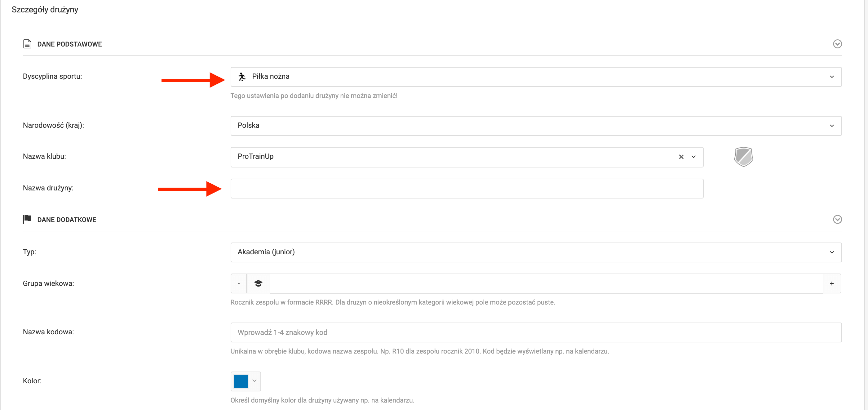Click the flag icon beside Dane Dodatkowe
Image resolution: width=868 pixels, height=410 pixels.
click(27, 220)
